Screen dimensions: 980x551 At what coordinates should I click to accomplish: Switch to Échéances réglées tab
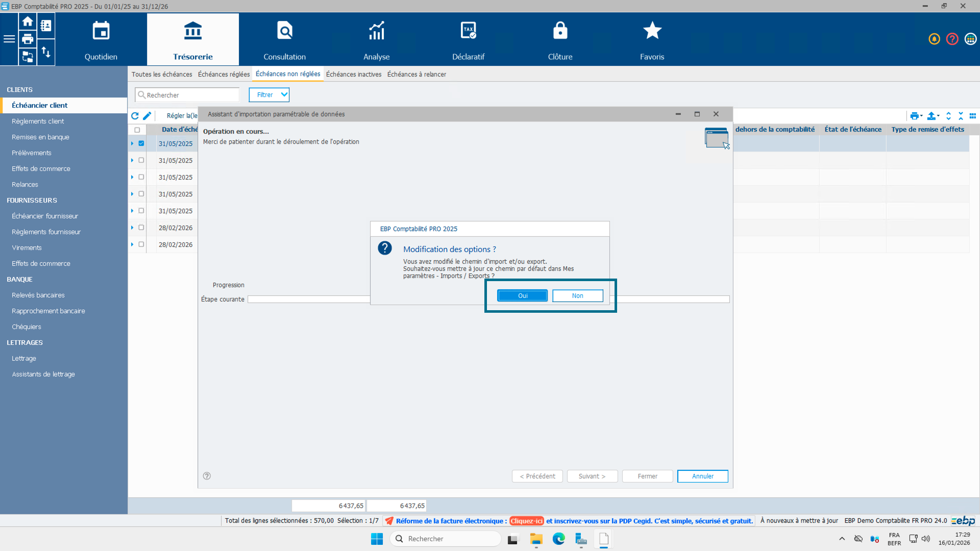[x=224, y=74]
